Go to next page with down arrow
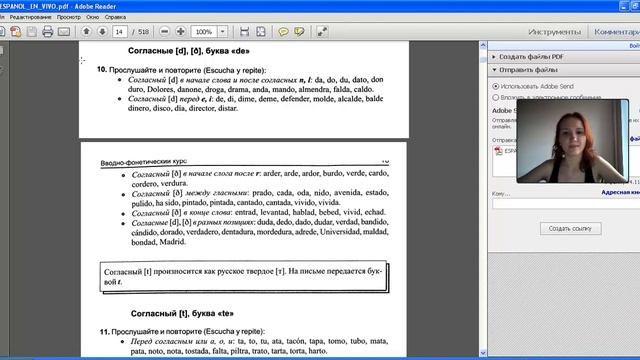The height and width of the screenshot is (360, 640). pyautogui.click(x=102, y=31)
